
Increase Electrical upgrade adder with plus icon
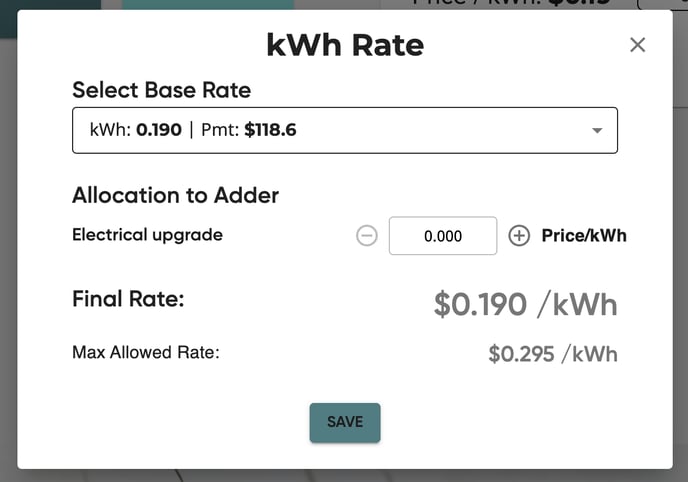click(x=519, y=236)
